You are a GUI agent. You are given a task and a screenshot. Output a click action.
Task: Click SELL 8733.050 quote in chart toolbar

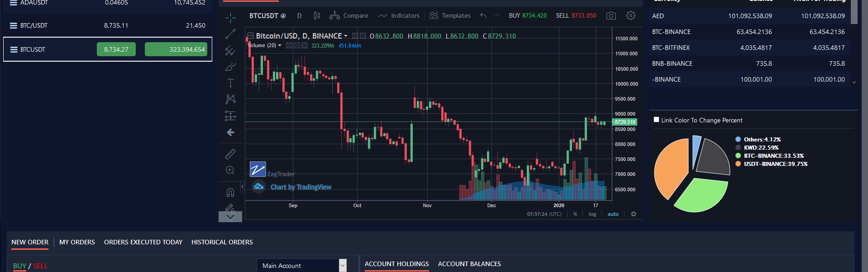576,15
